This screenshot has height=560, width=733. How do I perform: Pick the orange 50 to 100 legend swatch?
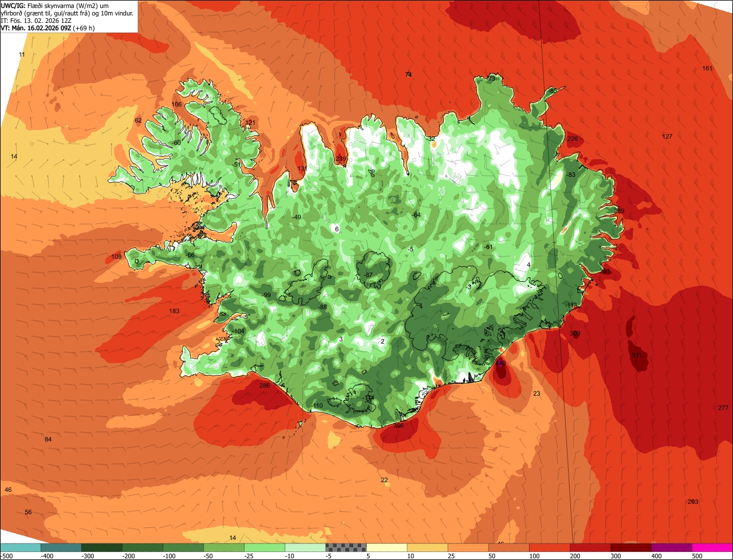[509, 547]
